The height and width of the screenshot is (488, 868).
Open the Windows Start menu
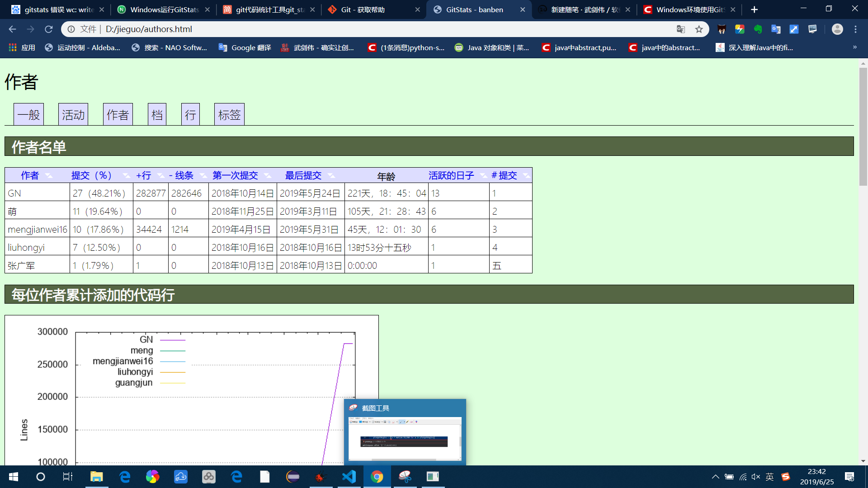click(14, 477)
